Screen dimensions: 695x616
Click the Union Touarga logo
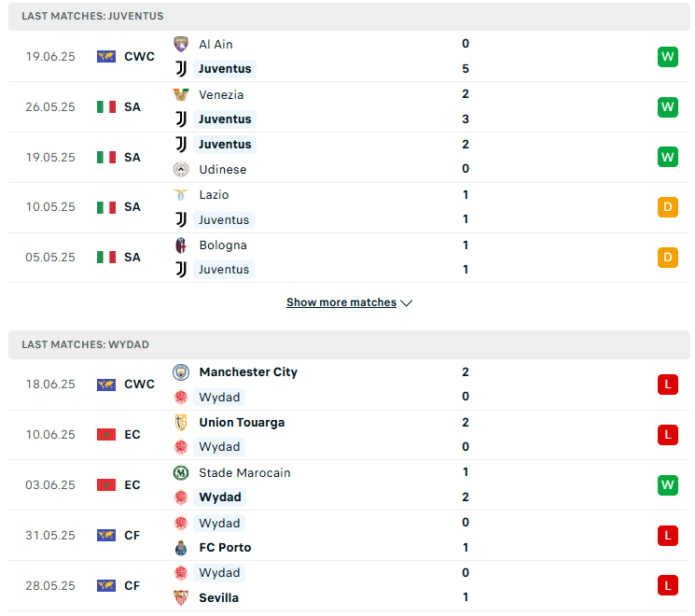pyautogui.click(x=180, y=422)
